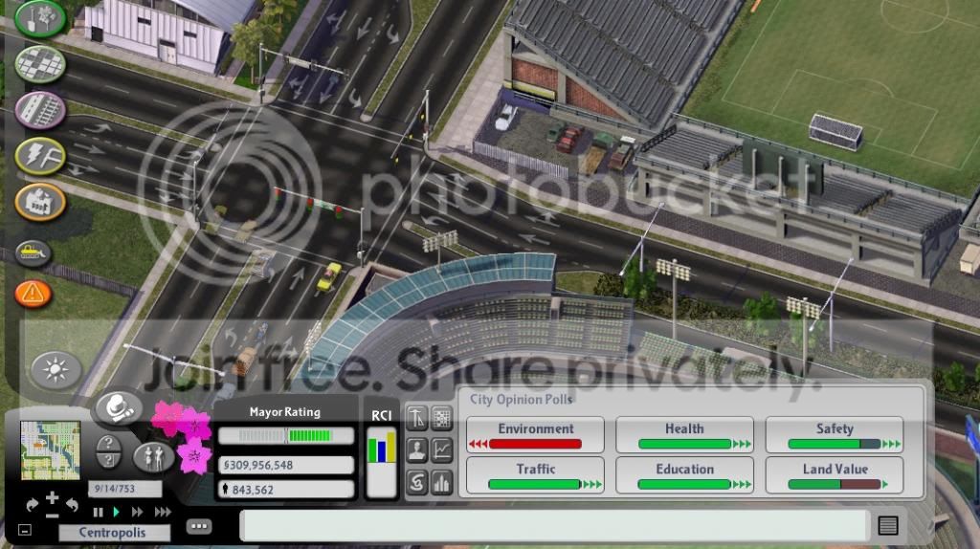This screenshot has height=549, width=980.
Task: Click the date display 9/14/753
Action: (123, 489)
